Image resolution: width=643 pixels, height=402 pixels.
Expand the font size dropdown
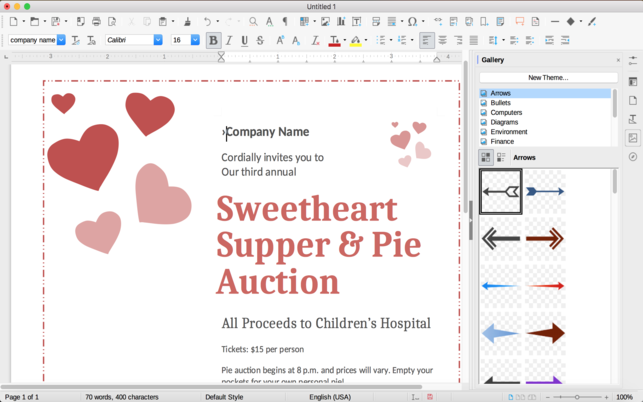(x=195, y=40)
